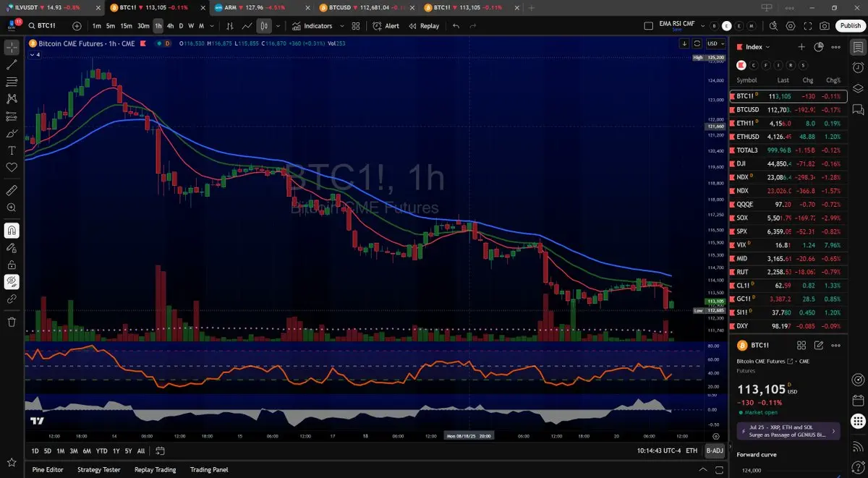The width and height of the screenshot is (868, 478).
Task: Select the line chart style icon
Action: 247,25
